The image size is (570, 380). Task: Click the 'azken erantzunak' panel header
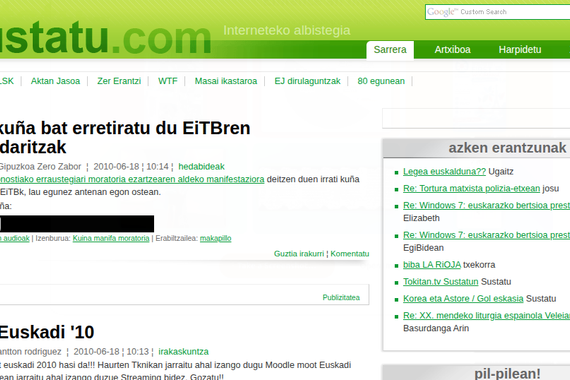coord(477,148)
